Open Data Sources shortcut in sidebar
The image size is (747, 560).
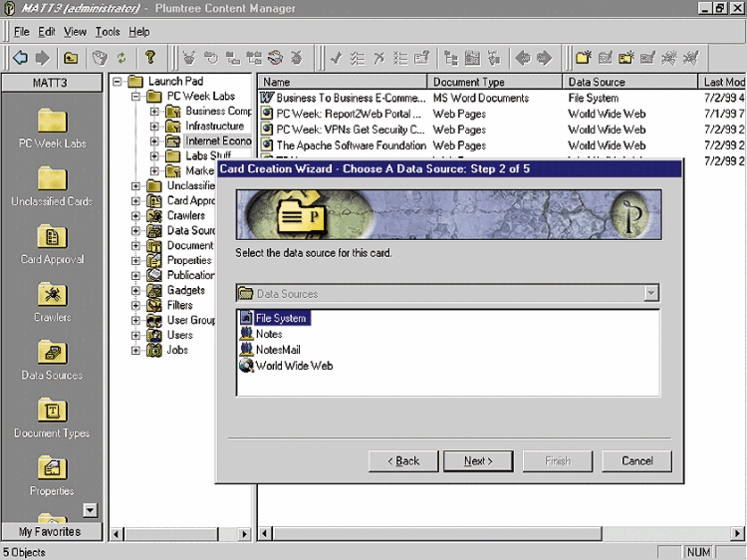pos(53,361)
